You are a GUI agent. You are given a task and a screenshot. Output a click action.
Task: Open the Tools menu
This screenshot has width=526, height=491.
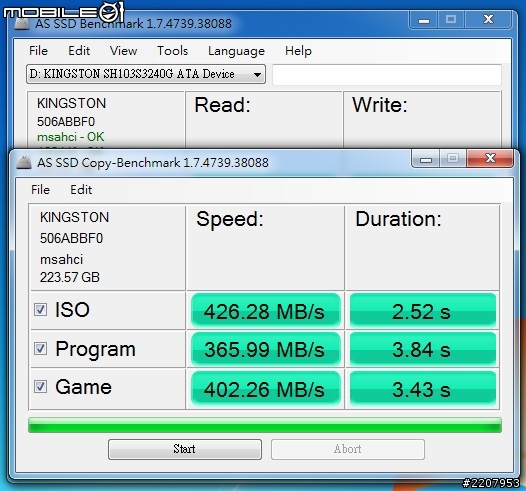[172, 51]
